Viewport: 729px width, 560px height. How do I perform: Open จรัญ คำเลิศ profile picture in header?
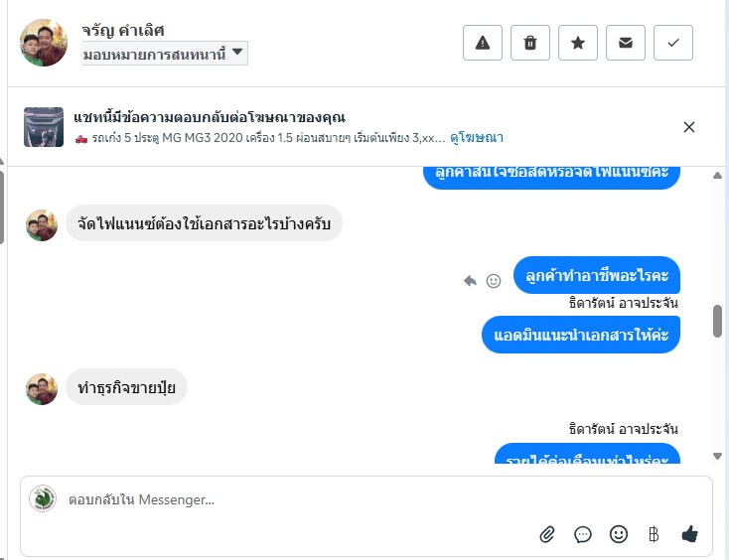[44, 43]
